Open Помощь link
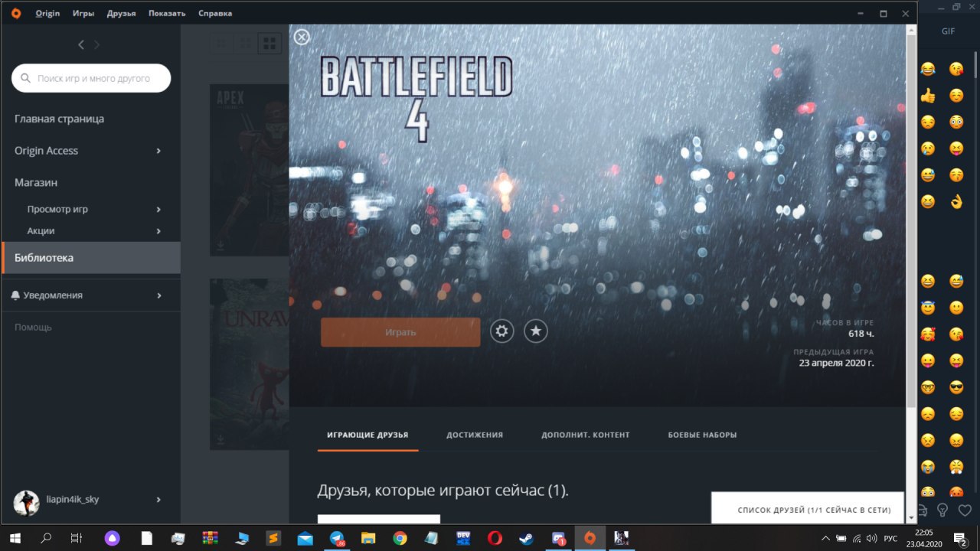980x551 pixels. 33,327
